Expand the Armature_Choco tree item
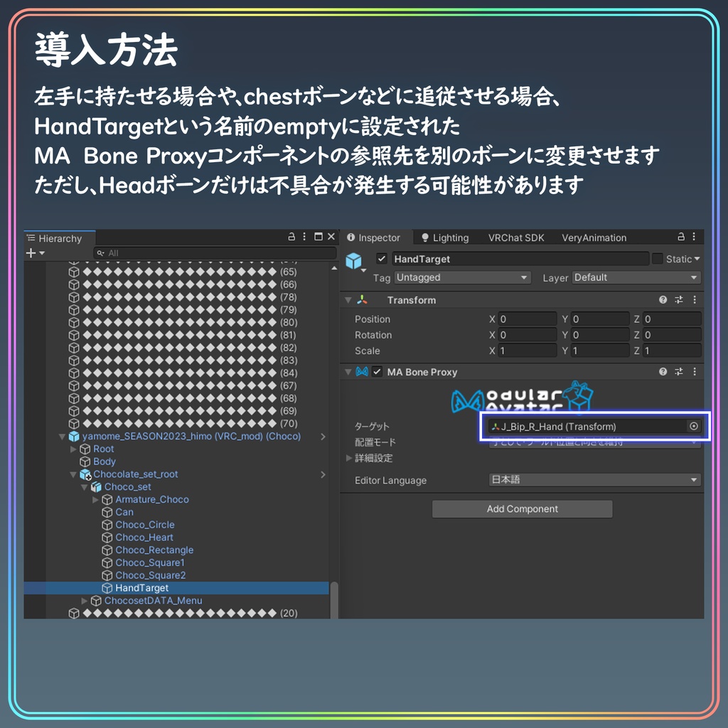Image resolution: width=728 pixels, height=728 pixels. pyautogui.click(x=95, y=499)
